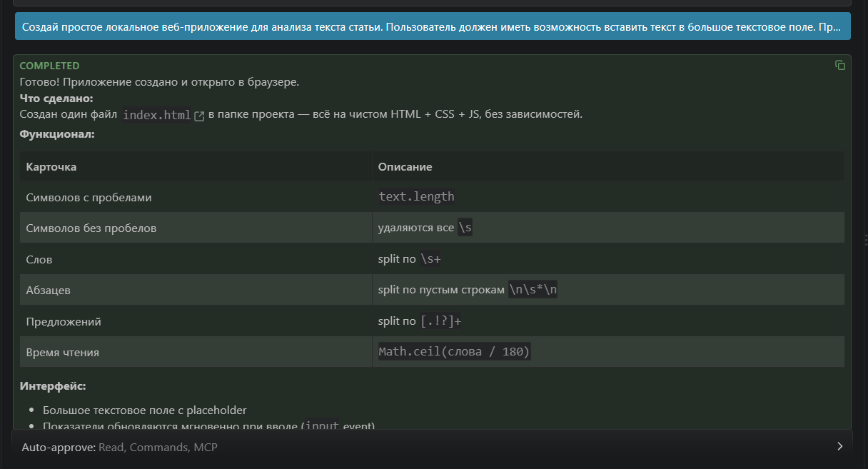Screen dimensions: 868x469
Task: Click the "Что сделано:" heading
Action: 57,98
